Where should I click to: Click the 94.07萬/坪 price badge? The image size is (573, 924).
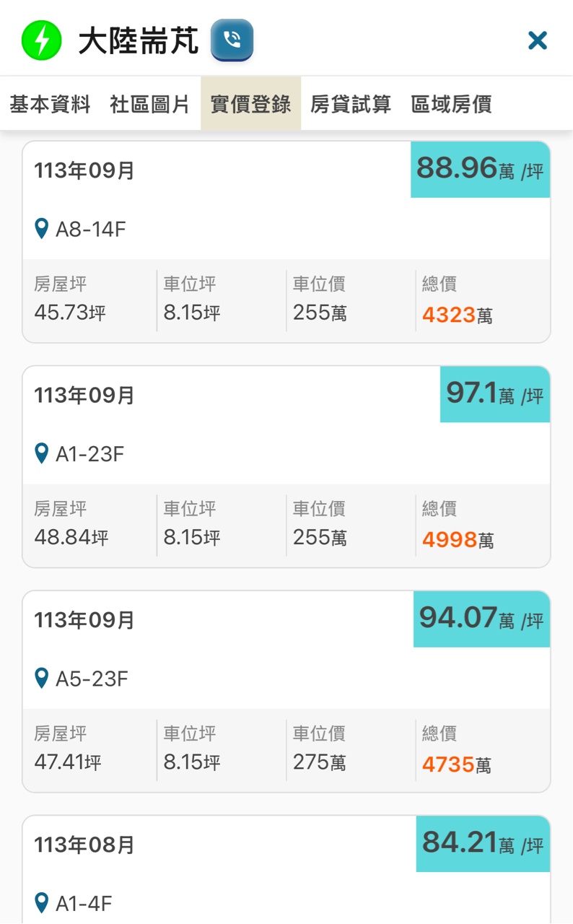[481, 619]
